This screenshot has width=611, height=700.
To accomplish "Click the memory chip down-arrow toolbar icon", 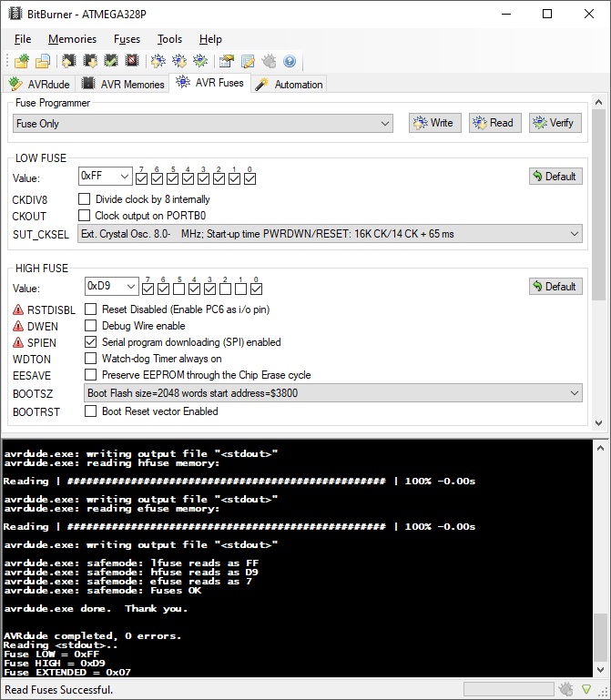I will pos(90,61).
